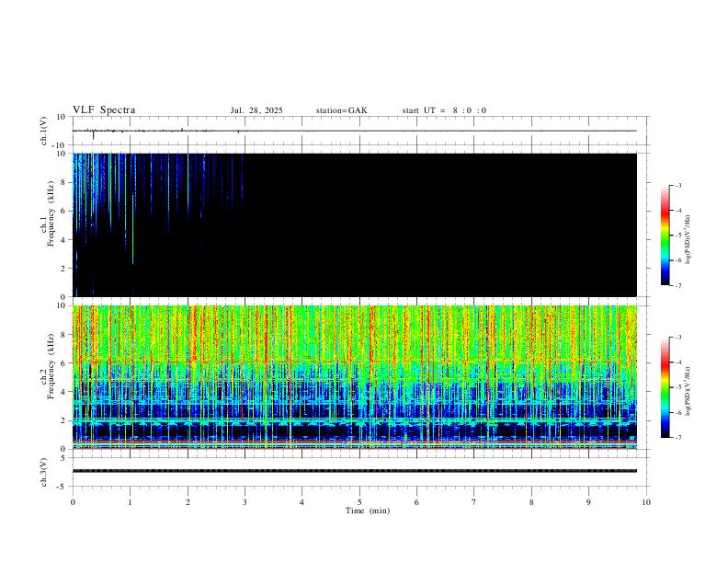Screen dimensions: 728x563
Task: Click the 'Time (min)' axis label
Action: (368, 511)
